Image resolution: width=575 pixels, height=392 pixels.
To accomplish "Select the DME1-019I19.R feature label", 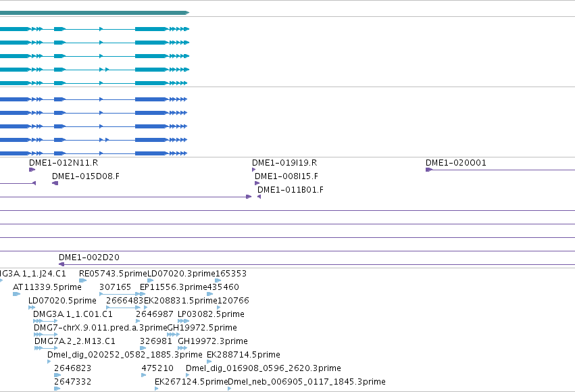I will coord(284,163).
